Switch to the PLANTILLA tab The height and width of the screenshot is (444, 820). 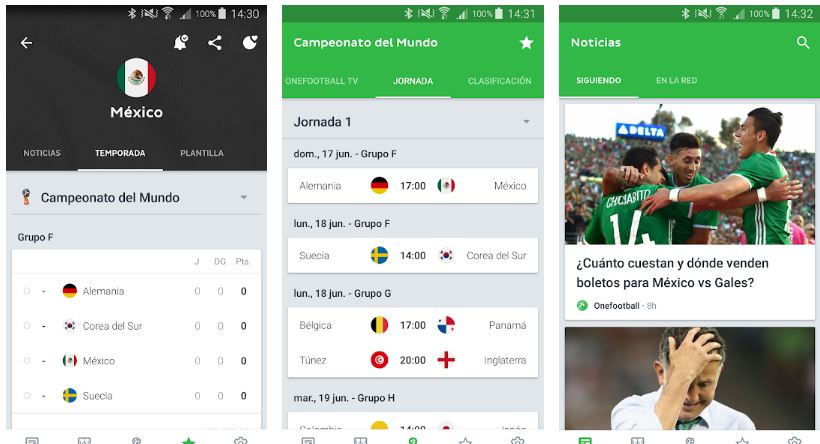click(x=202, y=153)
